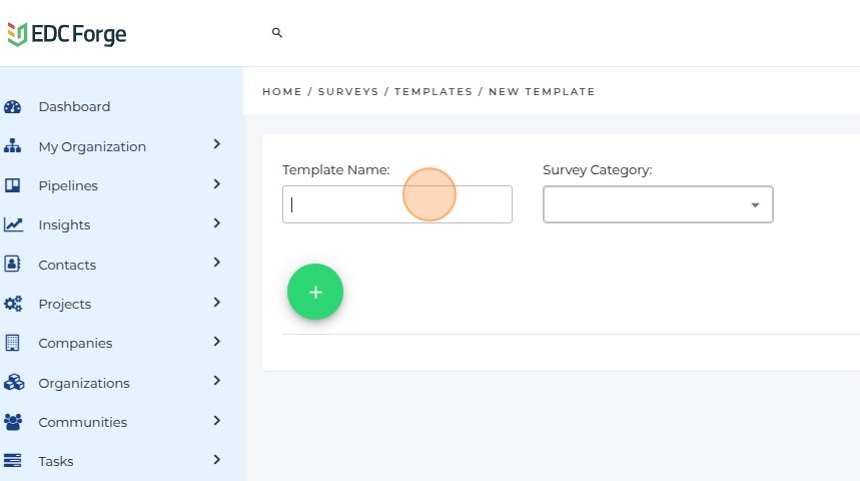Click the search magnifier icon
860x481 pixels.
tap(277, 33)
